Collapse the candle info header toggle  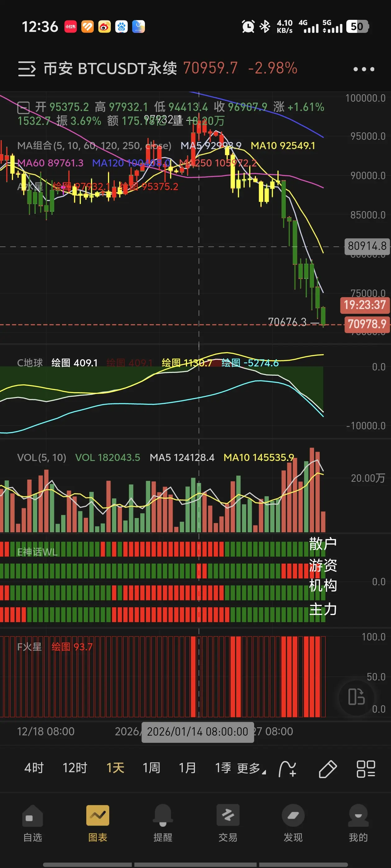[x=23, y=108]
